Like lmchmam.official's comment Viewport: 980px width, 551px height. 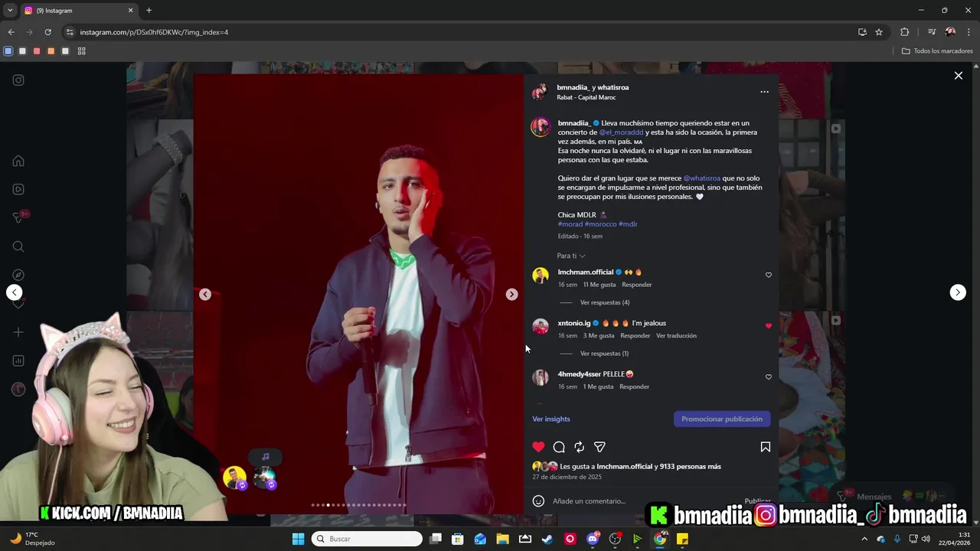tap(769, 275)
